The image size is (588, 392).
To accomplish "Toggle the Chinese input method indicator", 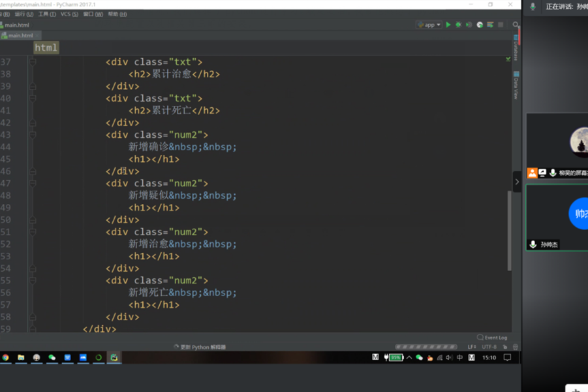I will tap(459, 358).
